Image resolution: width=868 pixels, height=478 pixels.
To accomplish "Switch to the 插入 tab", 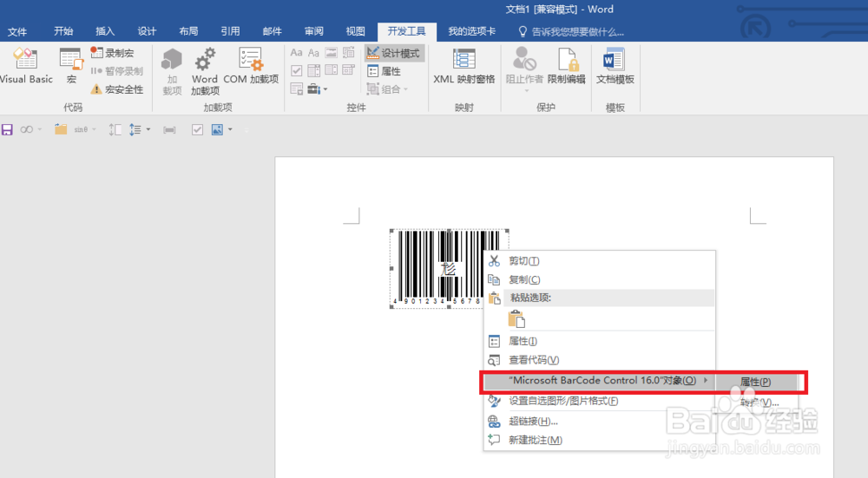I will click(x=105, y=31).
